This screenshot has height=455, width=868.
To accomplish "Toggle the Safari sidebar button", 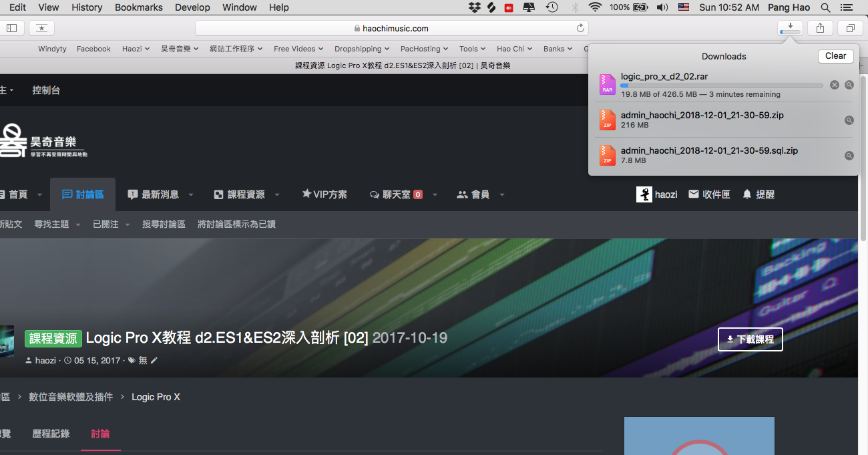I will click(12, 28).
